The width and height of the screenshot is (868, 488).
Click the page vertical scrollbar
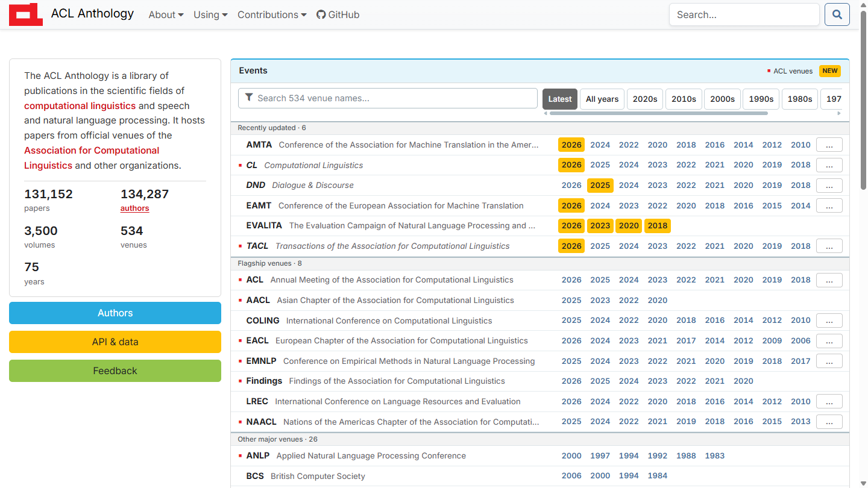(x=864, y=99)
